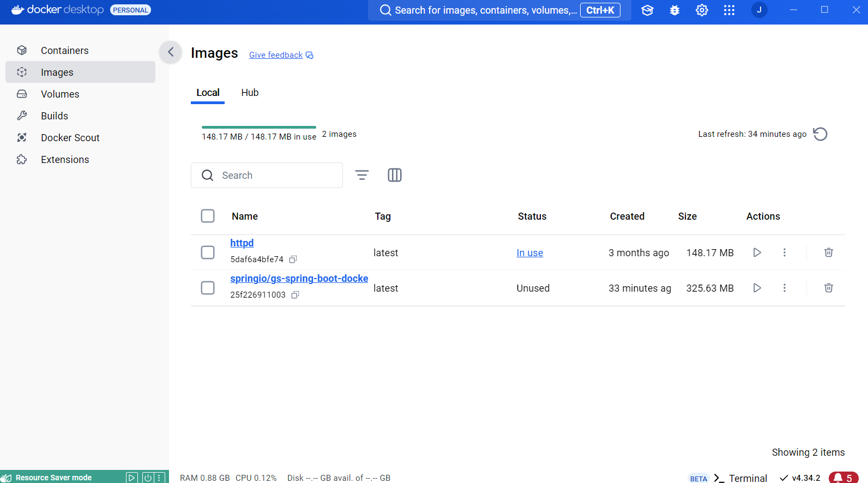Click the v4.34.2 version indicator

800,478
